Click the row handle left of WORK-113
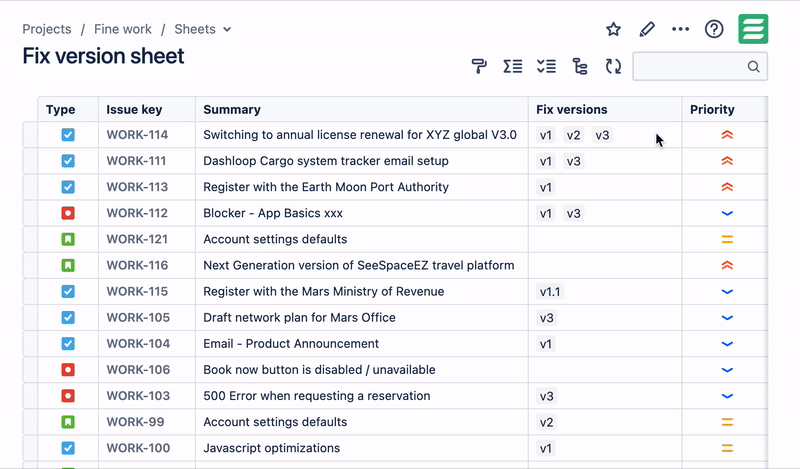The height and width of the screenshot is (469, 800). 30,187
